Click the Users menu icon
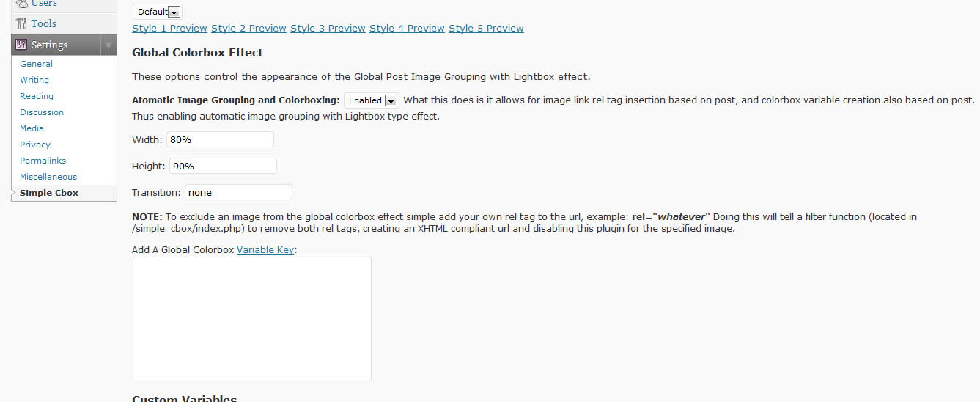 click(x=21, y=4)
